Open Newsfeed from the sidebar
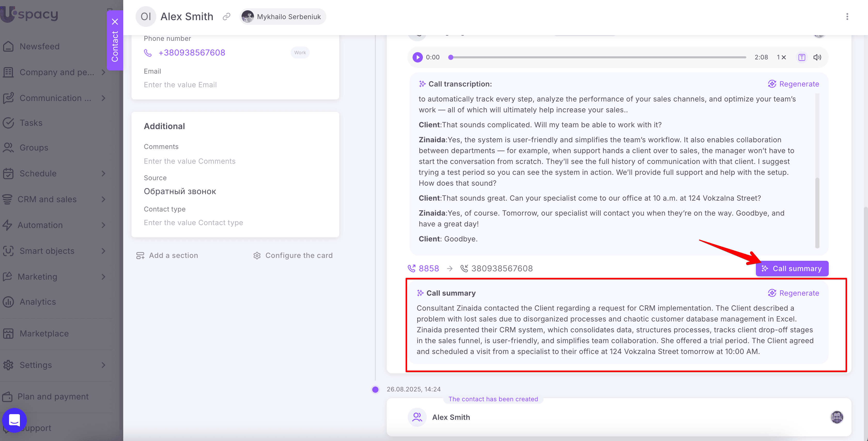The height and width of the screenshot is (441, 868). 40,46
